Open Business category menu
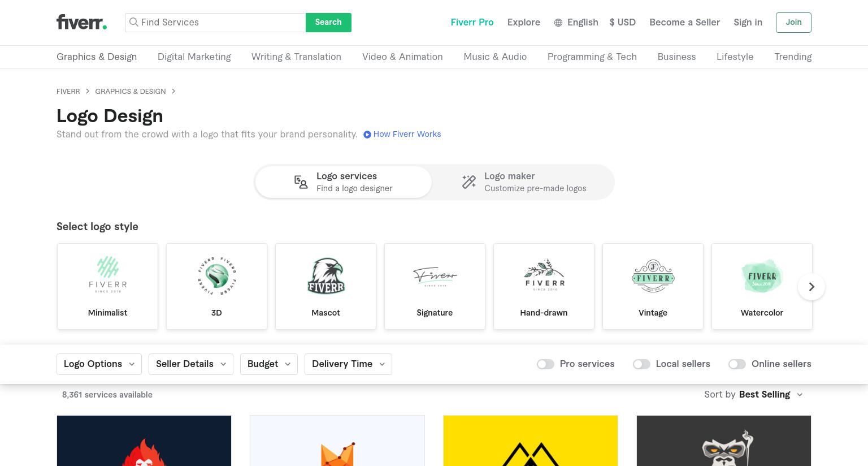Image resolution: width=868 pixels, height=466 pixels. [676, 57]
